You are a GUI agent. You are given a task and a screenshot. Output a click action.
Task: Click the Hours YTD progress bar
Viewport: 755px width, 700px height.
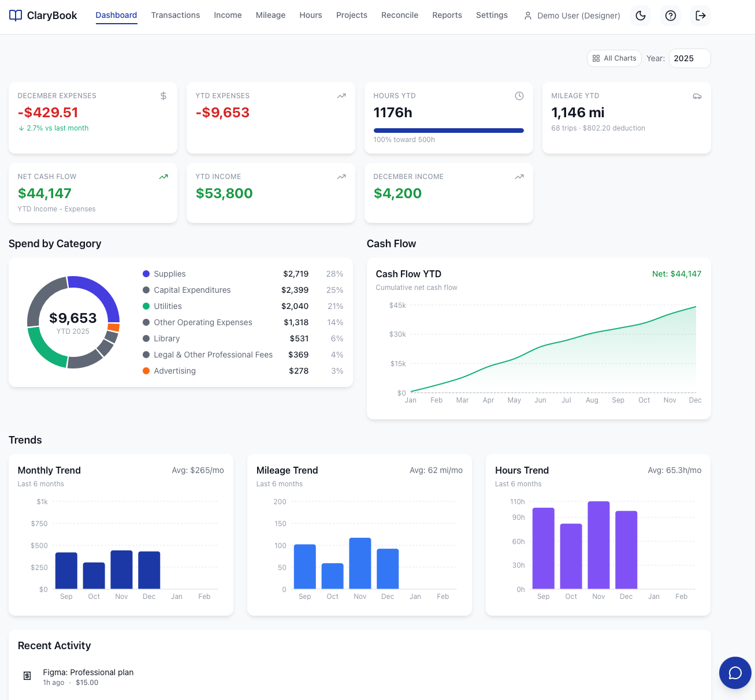pos(448,131)
